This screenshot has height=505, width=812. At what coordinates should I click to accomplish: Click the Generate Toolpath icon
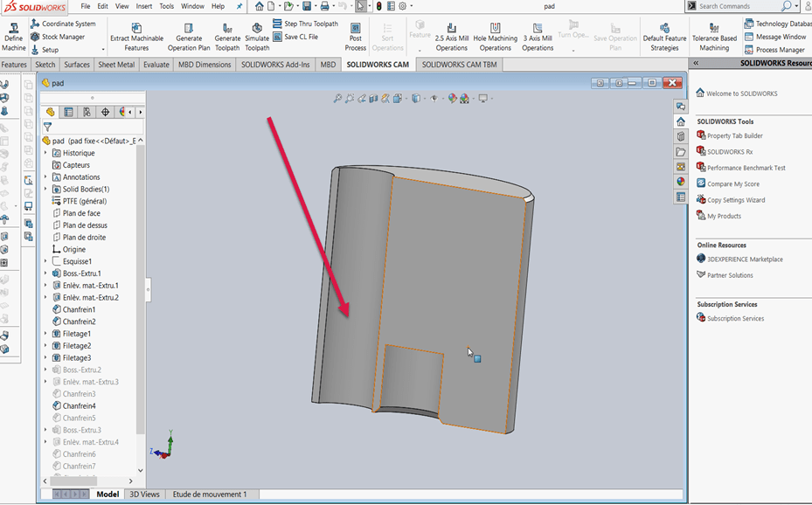227,28
